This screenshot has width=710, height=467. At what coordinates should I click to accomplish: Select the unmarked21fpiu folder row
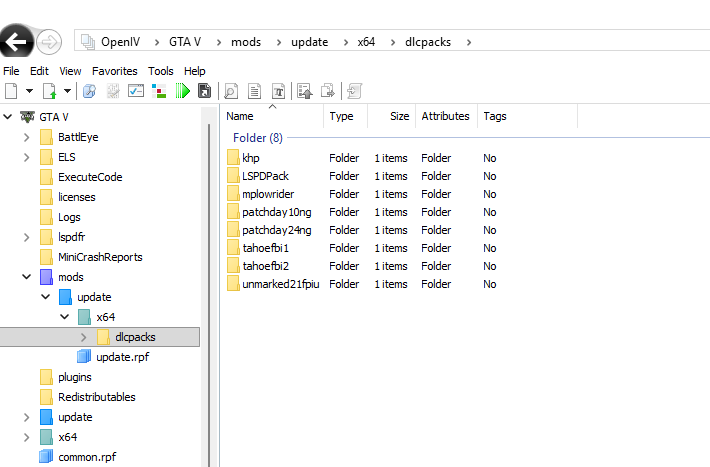(x=362, y=284)
